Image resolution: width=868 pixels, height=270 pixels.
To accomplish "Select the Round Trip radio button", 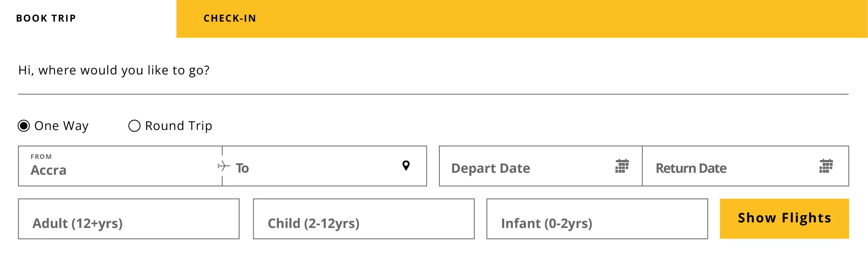I will [x=134, y=126].
